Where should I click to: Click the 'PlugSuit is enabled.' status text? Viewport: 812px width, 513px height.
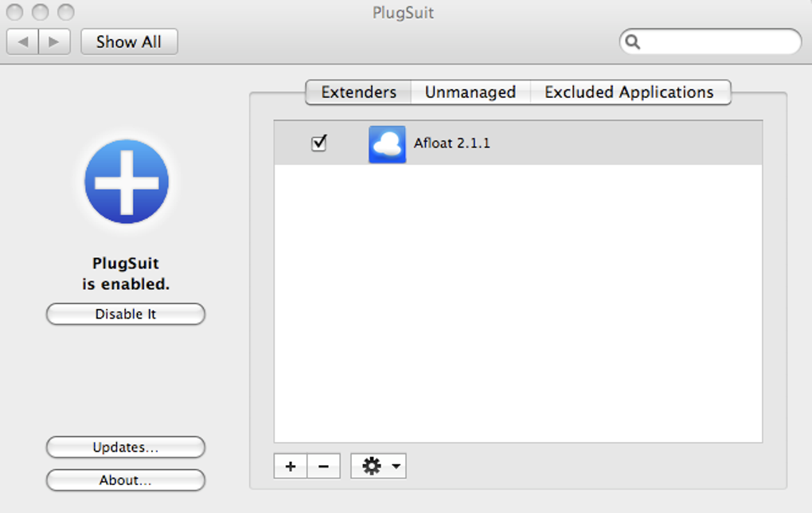click(126, 273)
